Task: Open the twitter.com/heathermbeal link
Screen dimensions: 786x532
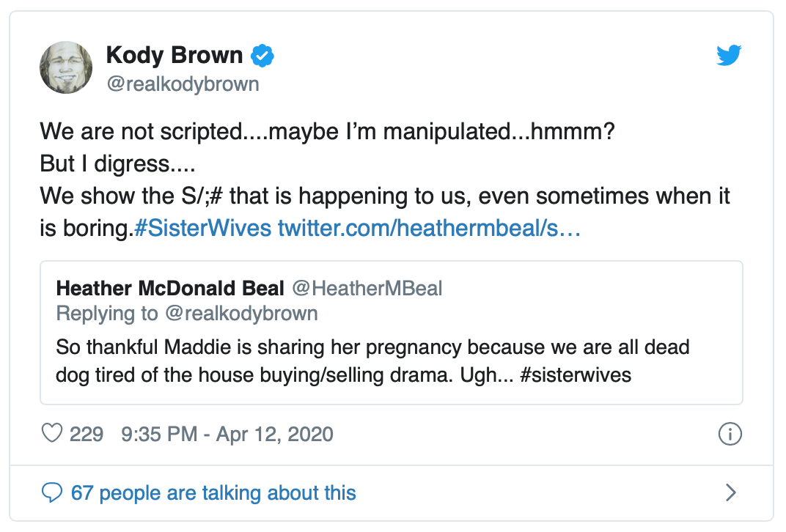Action: [429, 229]
